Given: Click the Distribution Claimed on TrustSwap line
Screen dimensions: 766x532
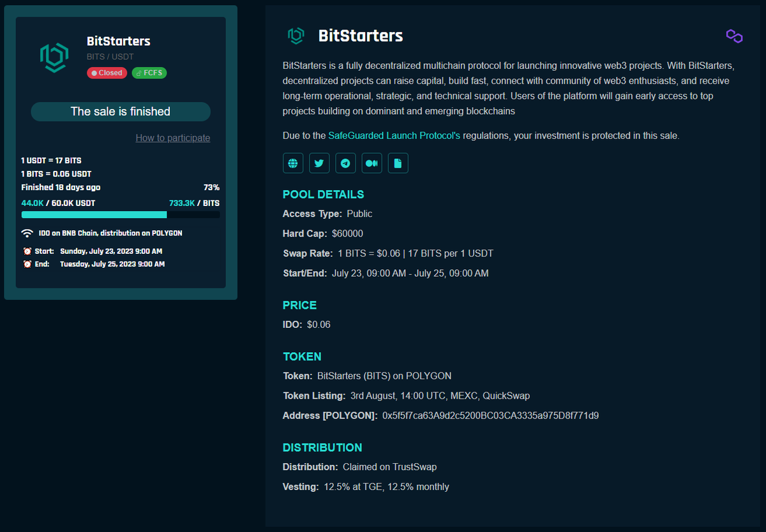Looking at the screenshot, I should coord(360,467).
